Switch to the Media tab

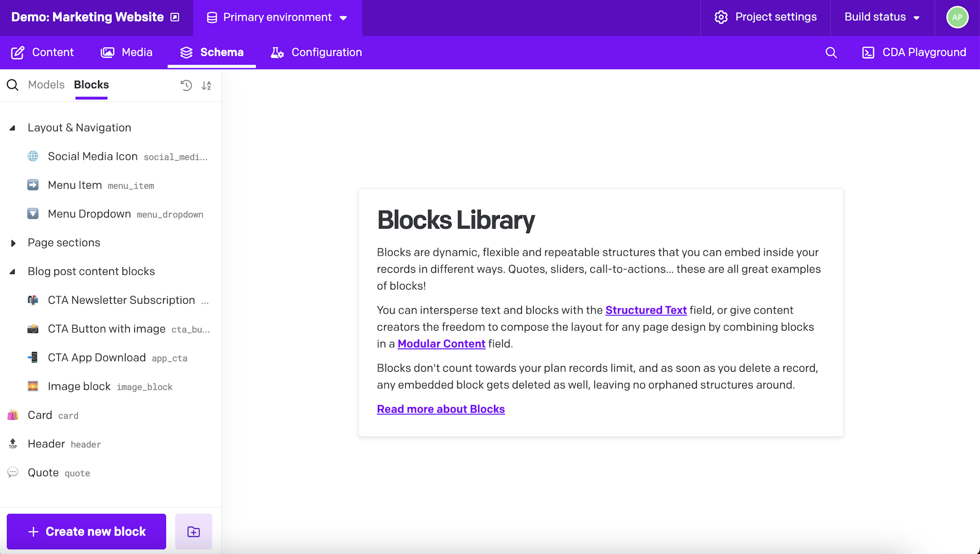(x=126, y=52)
